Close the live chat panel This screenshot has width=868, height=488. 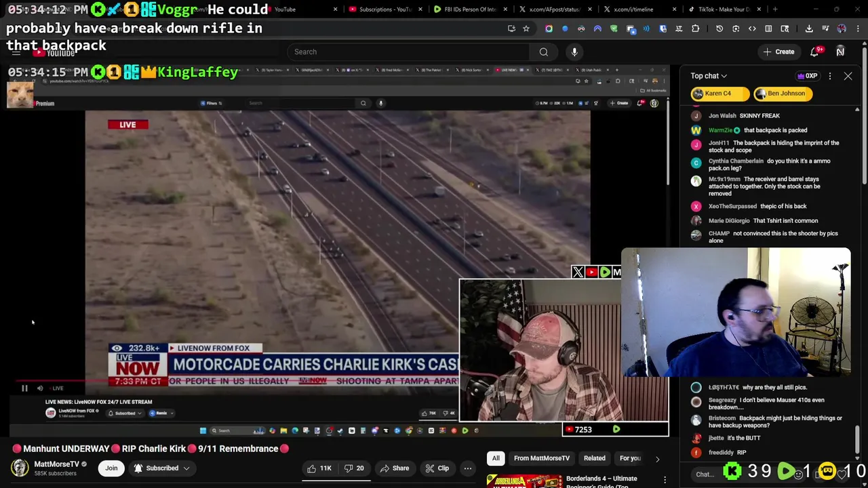(x=848, y=76)
